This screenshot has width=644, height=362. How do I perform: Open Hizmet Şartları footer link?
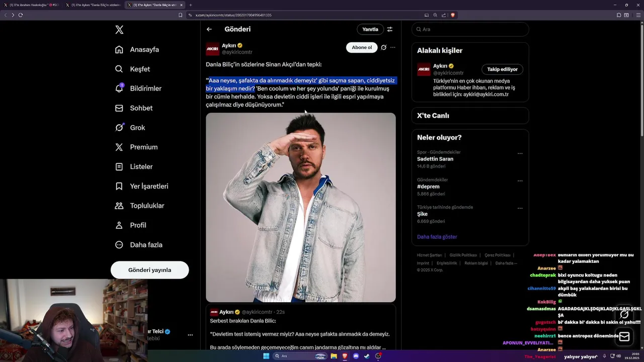[429, 255]
